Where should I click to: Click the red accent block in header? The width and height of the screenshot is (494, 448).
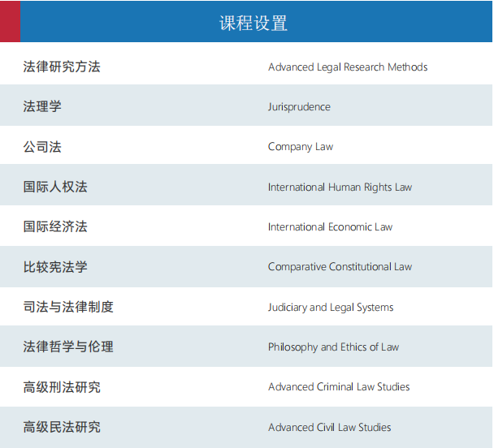coord(10,21)
